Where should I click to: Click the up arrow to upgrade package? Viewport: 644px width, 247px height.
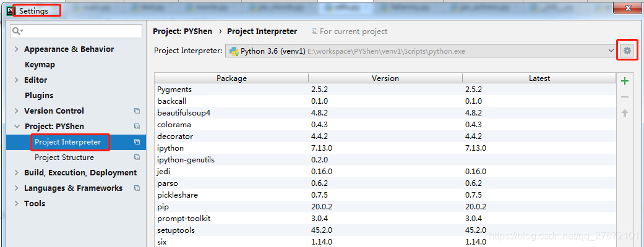click(x=625, y=113)
